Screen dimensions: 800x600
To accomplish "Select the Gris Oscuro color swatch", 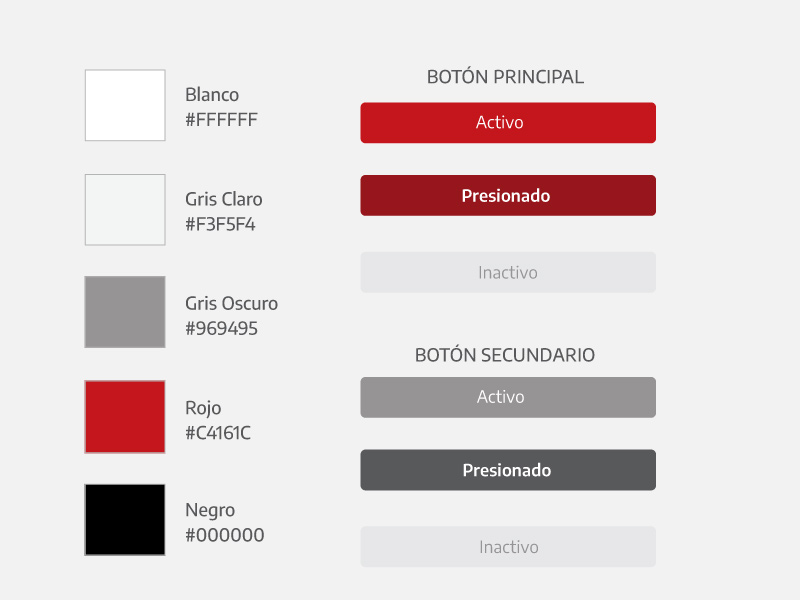I will (x=125, y=312).
